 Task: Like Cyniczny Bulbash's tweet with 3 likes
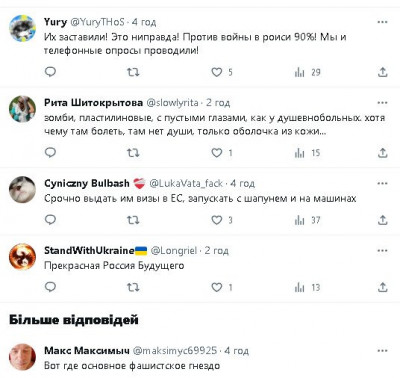[x=217, y=220]
